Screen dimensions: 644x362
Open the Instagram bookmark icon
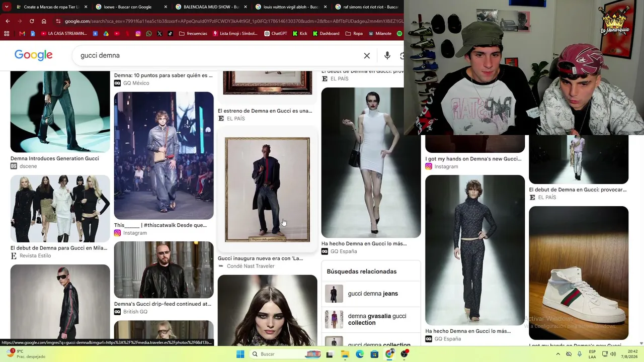(x=138, y=34)
